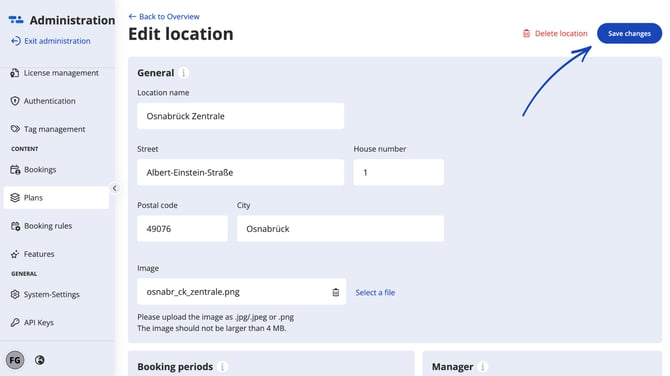Click the Administration title text
Viewport: 670px width, 376px height.
coord(72,20)
